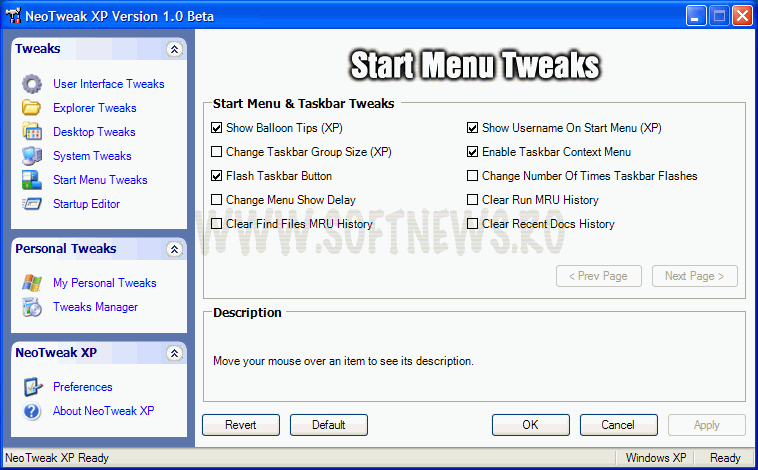Image resolution: width=758 pixels, height=470 pixels.
Task: Select the Start Menu Tweaks link
Action: pos(100,180)
